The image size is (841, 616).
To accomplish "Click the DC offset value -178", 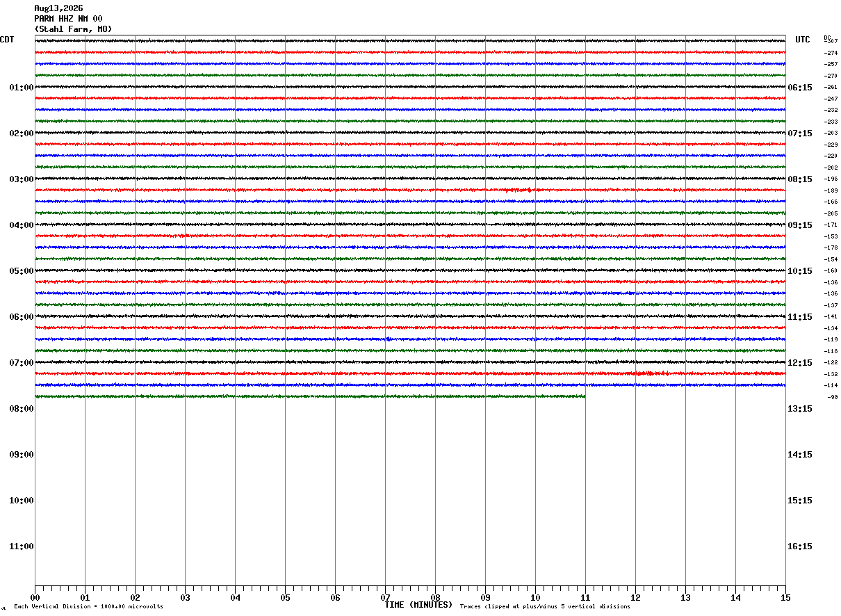I will click(x=831, y=248).
